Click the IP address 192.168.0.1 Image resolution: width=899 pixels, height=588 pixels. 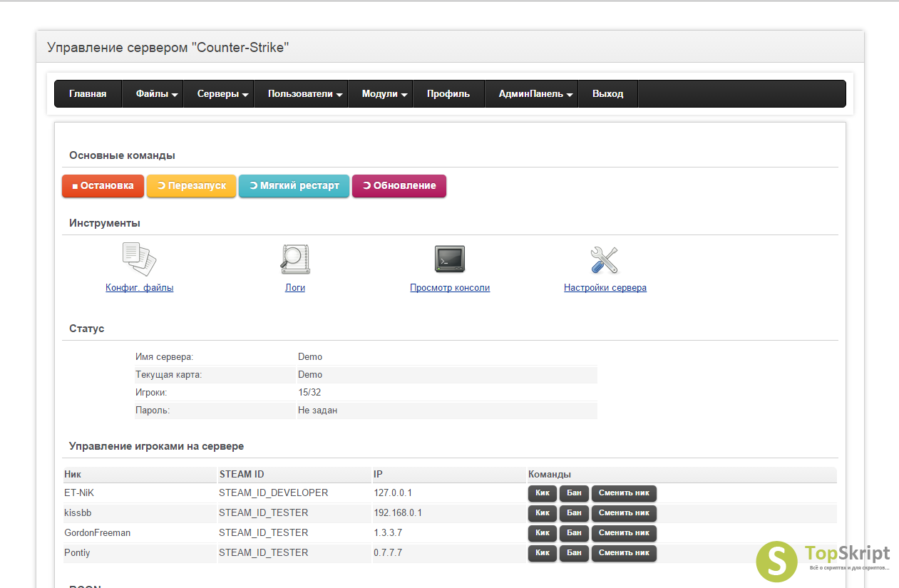[x=398, y=513]
